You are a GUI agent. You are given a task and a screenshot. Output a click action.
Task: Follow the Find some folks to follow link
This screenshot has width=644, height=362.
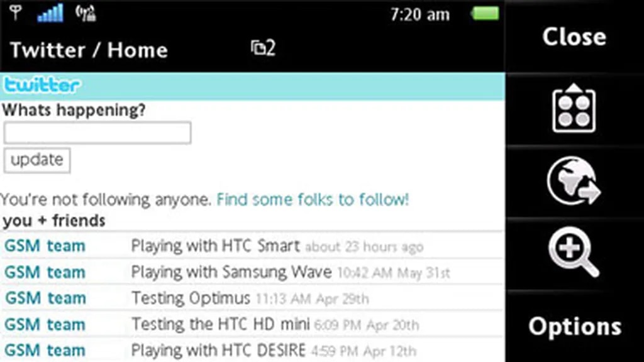point(313,200)
